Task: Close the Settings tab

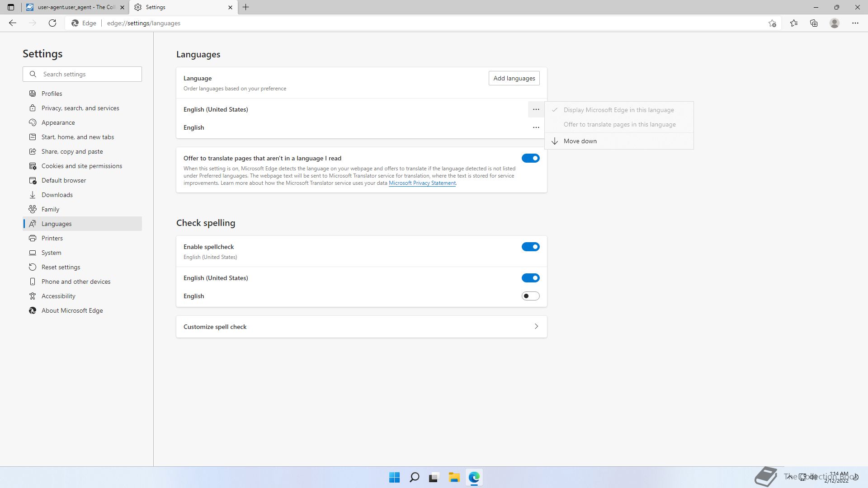Action: coord(230,7)
